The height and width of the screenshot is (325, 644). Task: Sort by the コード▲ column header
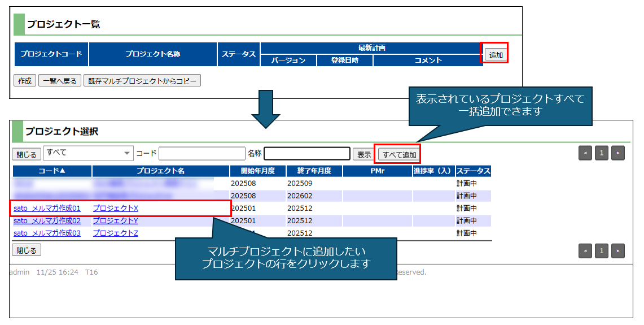pos(52,171)
